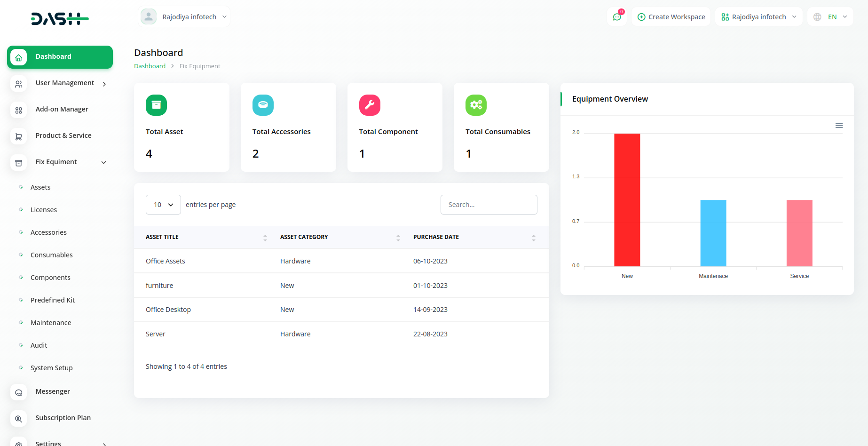The width and height of the screenshot is (868, 446).
Task: Open the entries per page dropdown
Action: coord(163,205)
